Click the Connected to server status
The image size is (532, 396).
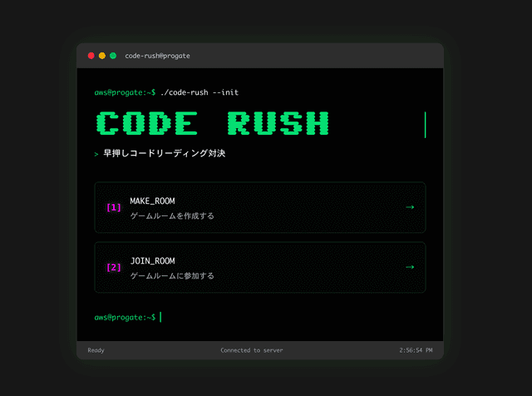252,350
